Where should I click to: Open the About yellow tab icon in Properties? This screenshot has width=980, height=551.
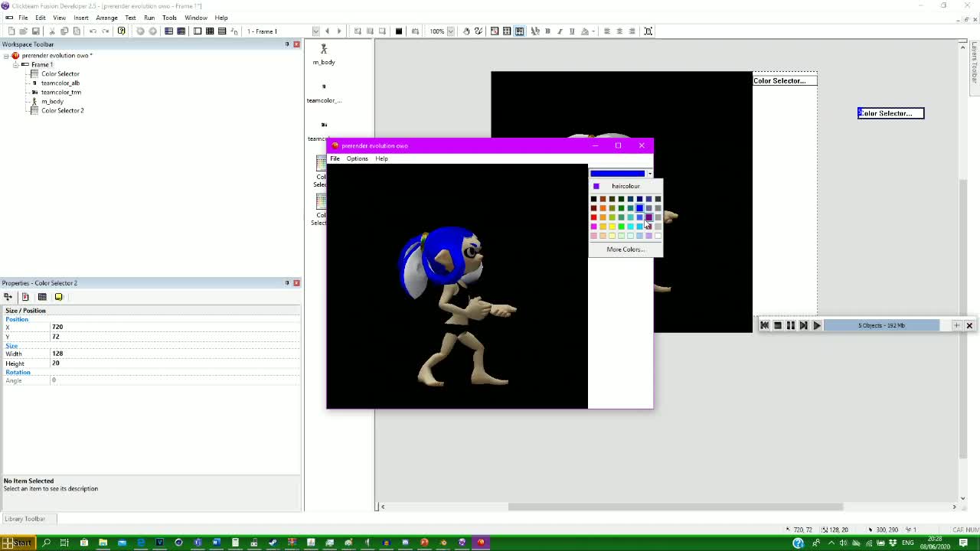[x=58, y=297]
